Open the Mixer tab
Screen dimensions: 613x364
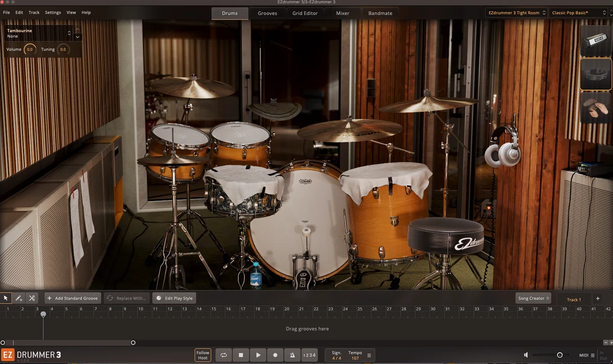point(343,13)
